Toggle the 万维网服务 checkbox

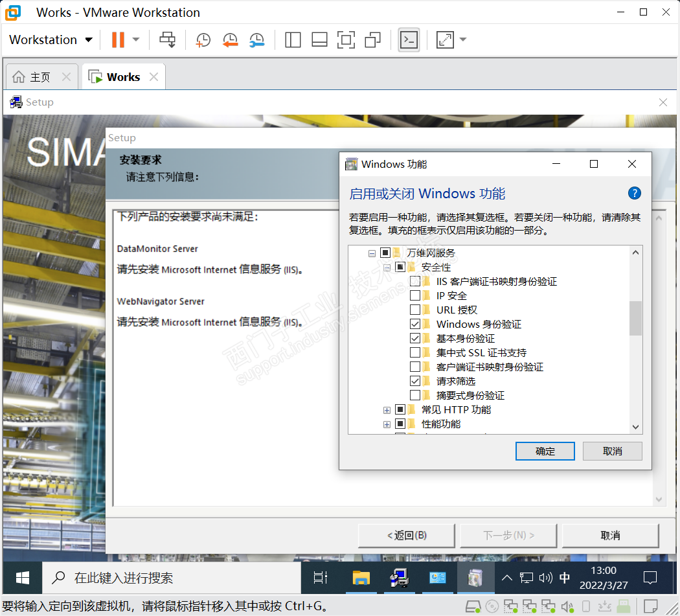tap(385, 253)
